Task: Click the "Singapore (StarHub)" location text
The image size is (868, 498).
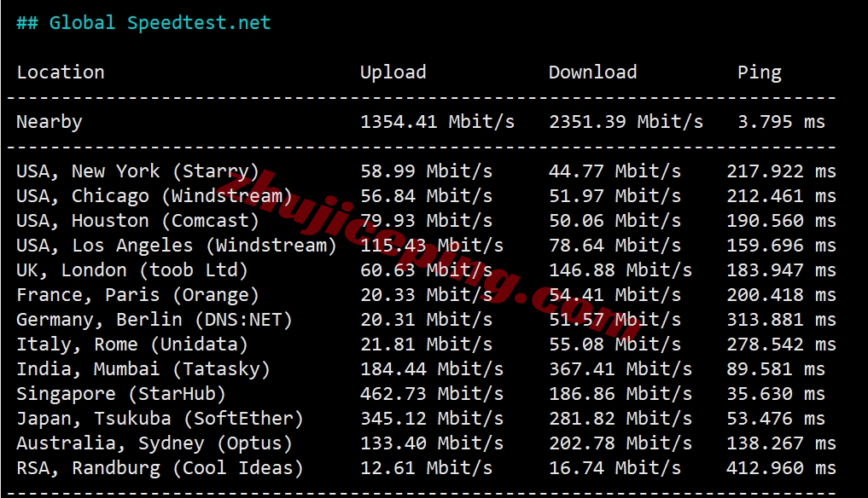Action: [121, 394]
